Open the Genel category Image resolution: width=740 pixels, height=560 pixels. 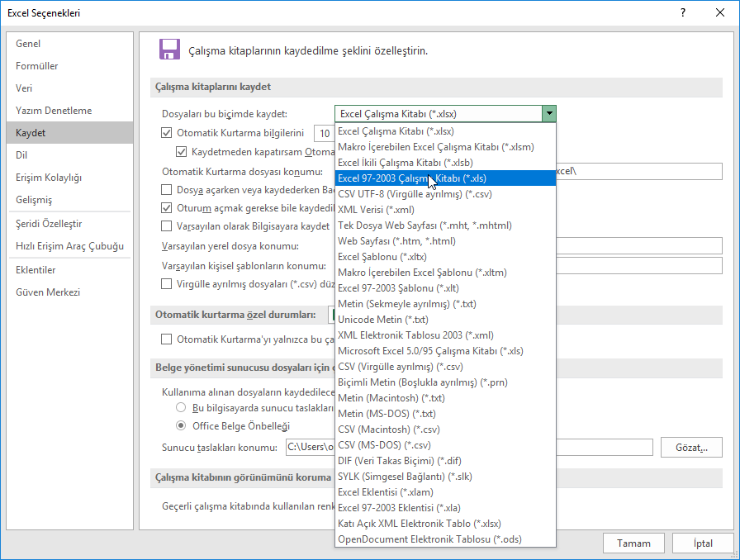[x=70, y=44]
